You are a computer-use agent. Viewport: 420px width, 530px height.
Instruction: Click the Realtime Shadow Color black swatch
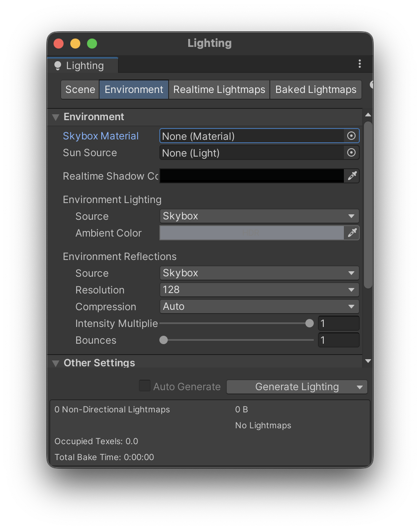pos(252,176)
